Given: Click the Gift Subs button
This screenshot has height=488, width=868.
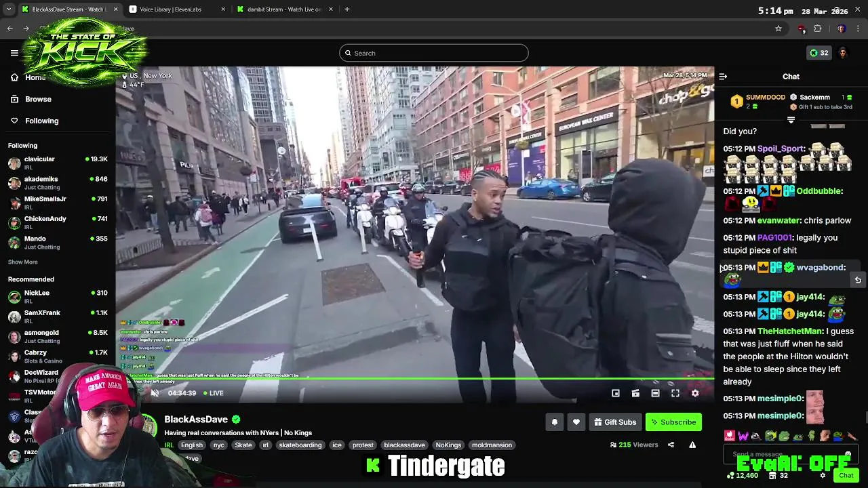Looking at the screenshot, I should tap(615, 422).
